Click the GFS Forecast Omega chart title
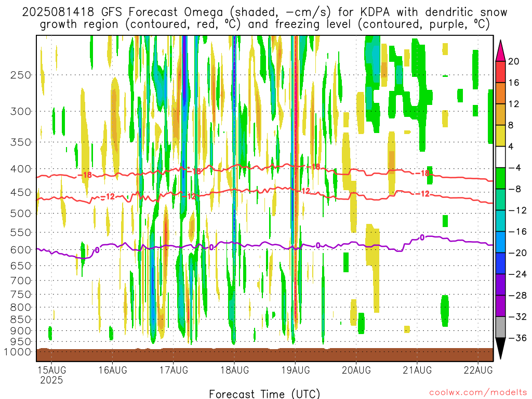Viewport: 532px width, 399px height. point(264,18)
